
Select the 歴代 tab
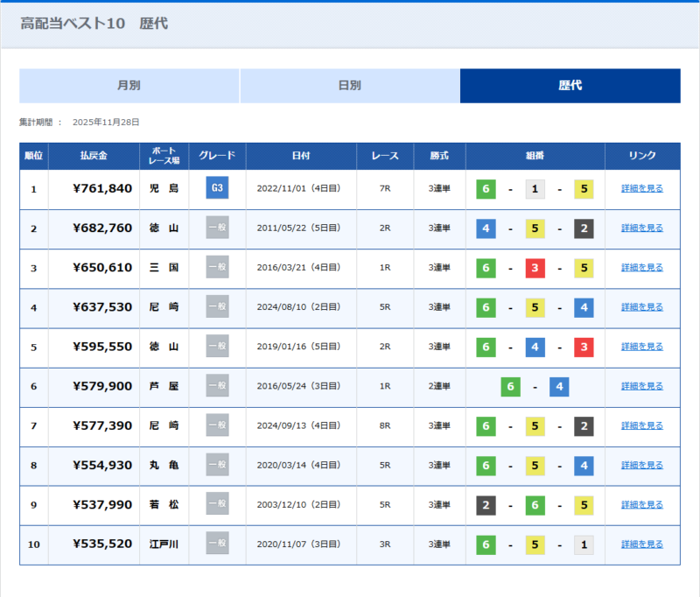click(x=570, y=86)
